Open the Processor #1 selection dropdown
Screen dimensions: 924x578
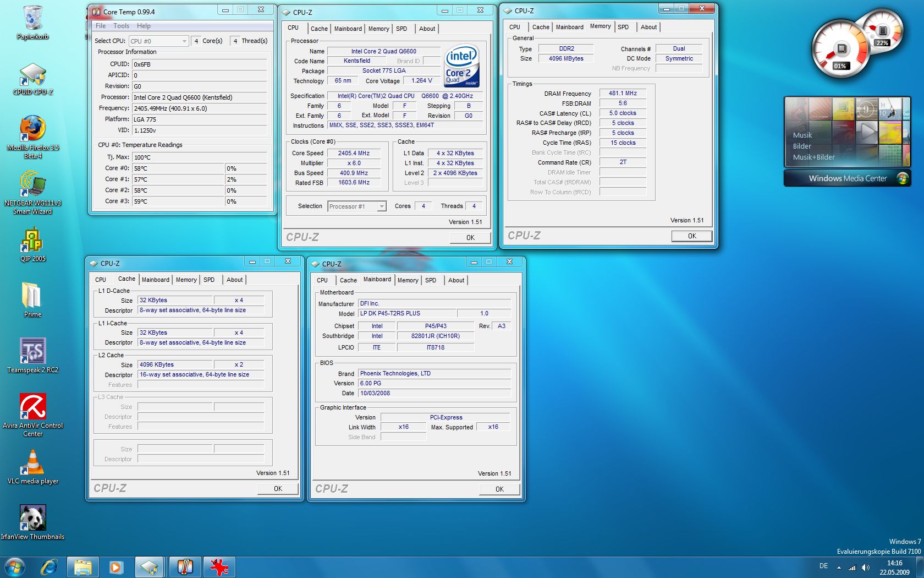[381, 206]
